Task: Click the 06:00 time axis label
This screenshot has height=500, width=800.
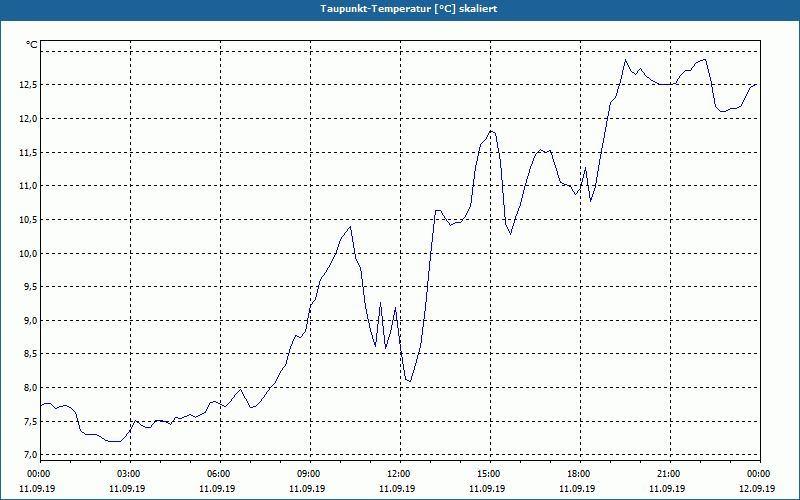Action: tap(220, 474)
